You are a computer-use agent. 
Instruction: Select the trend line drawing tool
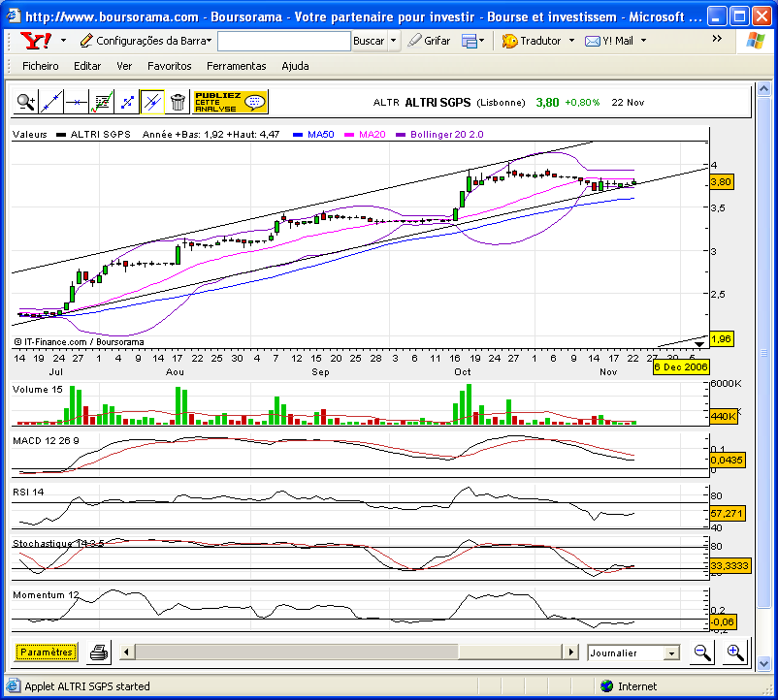point(51,103)
